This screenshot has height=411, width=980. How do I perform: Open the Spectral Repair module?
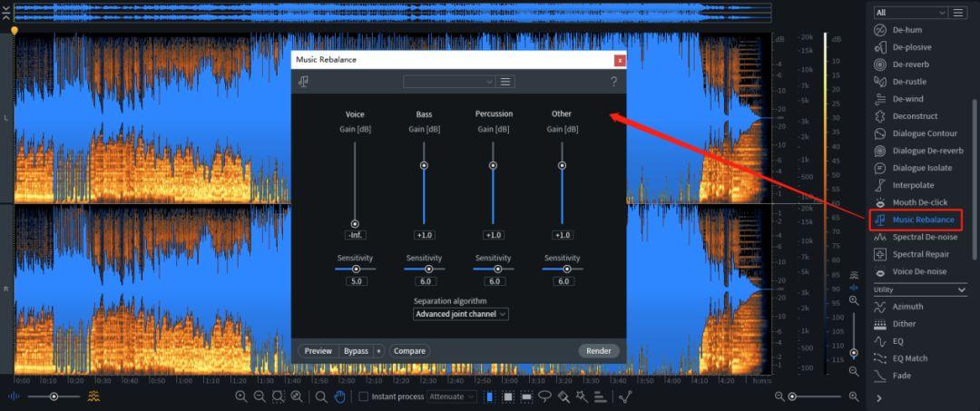point(921,254)
